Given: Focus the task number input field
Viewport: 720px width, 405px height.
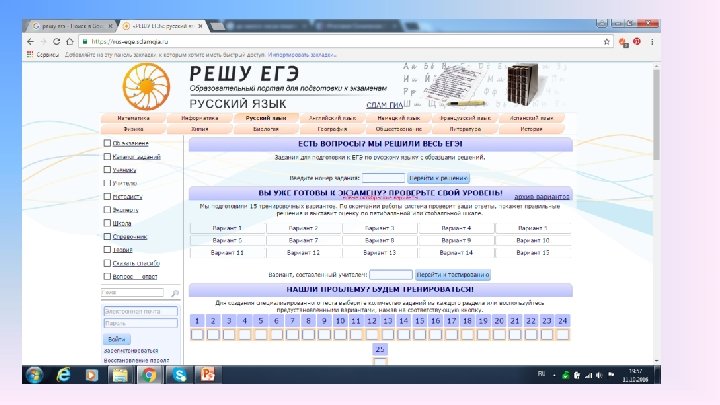Looking at the screenshot, I should point(383,178).
